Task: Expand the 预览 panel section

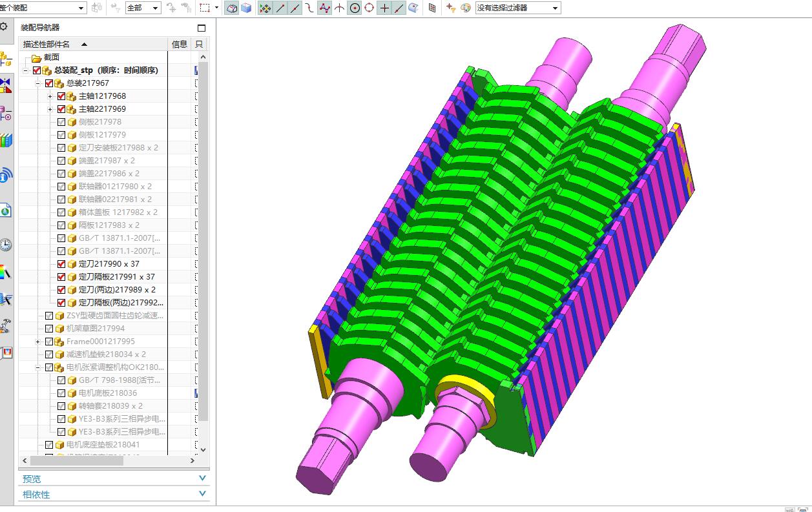Action: tap(114, 478)
